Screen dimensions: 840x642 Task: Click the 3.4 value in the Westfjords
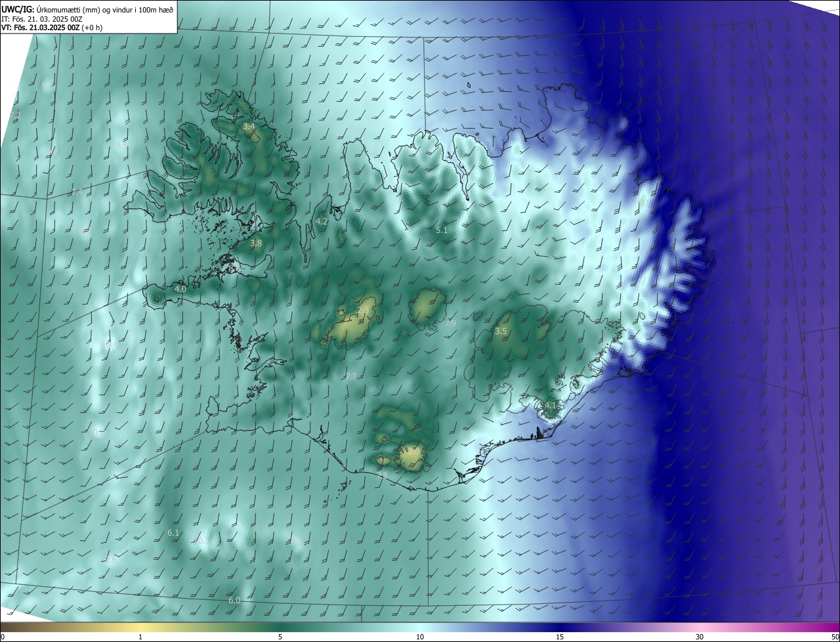(249, 126)
